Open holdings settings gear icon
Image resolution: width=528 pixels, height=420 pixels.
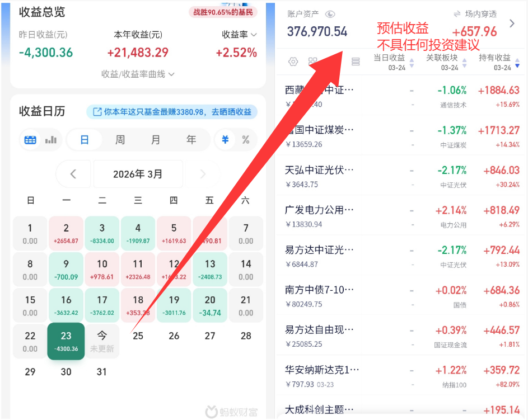[x=293, y=62]
